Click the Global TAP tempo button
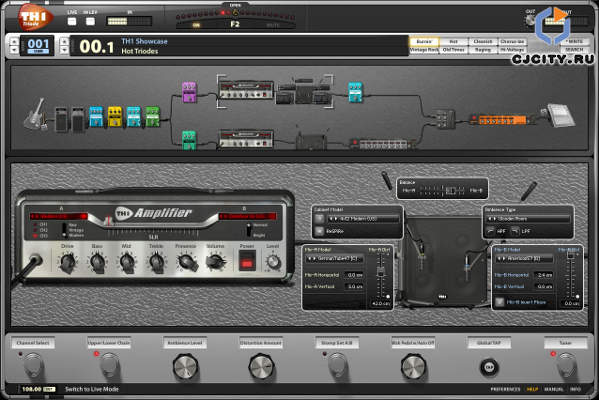Screen dimensions: 599x400 tap(489, 367)
